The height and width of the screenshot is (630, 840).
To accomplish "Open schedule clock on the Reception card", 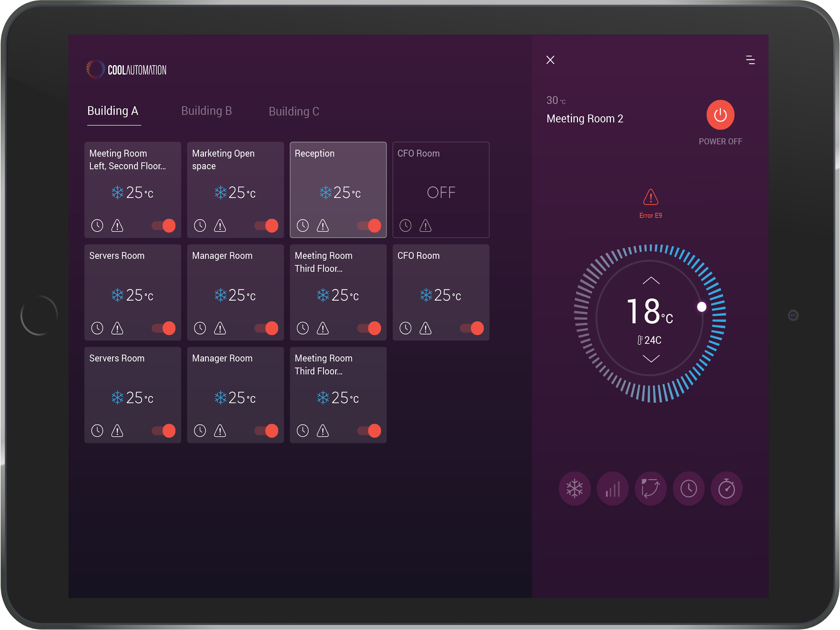I will 303,226.
